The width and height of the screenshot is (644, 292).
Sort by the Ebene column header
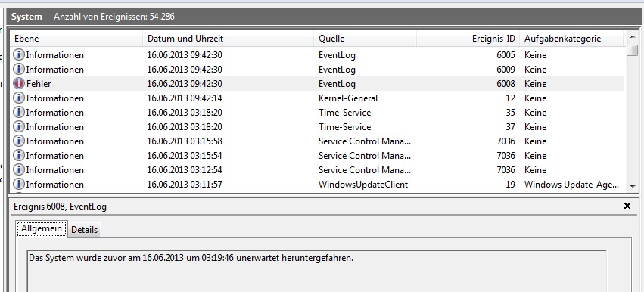(x=76, y=39)
